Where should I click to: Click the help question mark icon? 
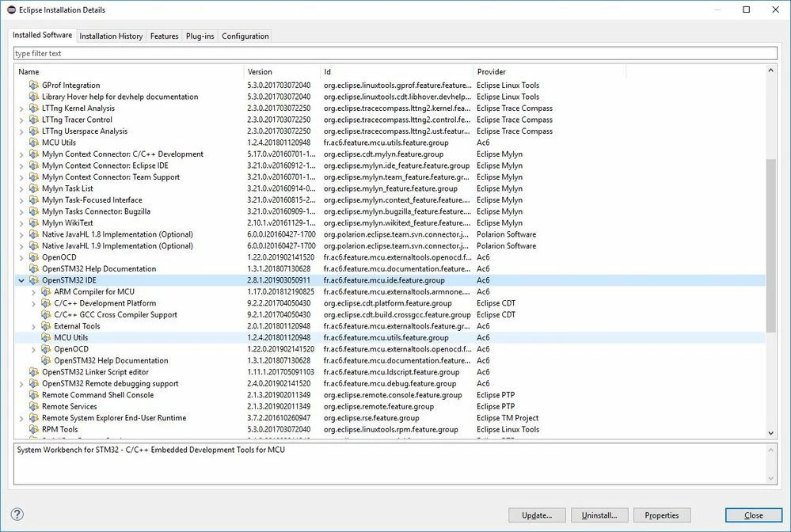click(17, 515)
